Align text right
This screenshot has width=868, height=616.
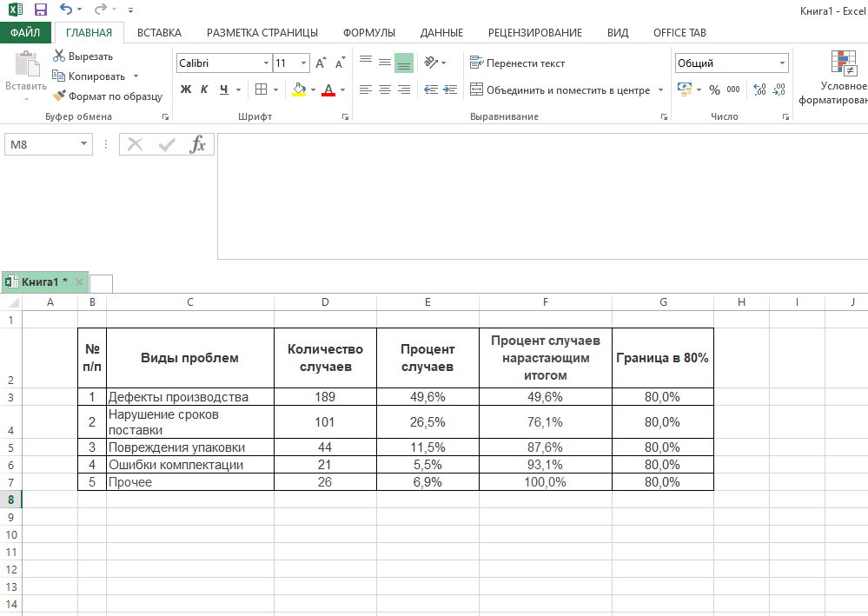point(404,89)
